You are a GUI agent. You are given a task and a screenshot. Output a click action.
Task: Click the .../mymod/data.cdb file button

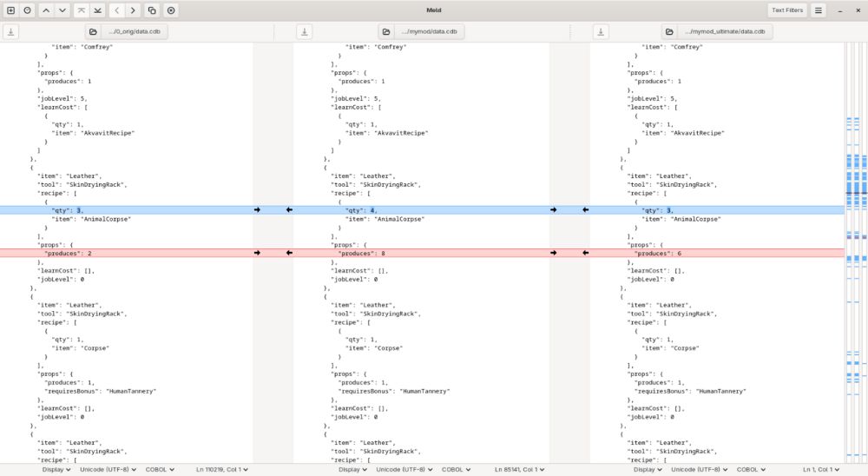(x=421, y=31)
